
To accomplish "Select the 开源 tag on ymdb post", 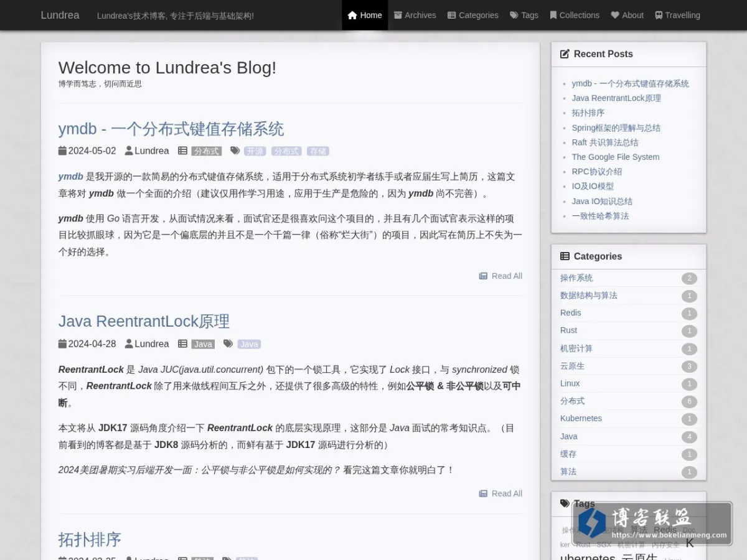I will [x=255, y=151].
